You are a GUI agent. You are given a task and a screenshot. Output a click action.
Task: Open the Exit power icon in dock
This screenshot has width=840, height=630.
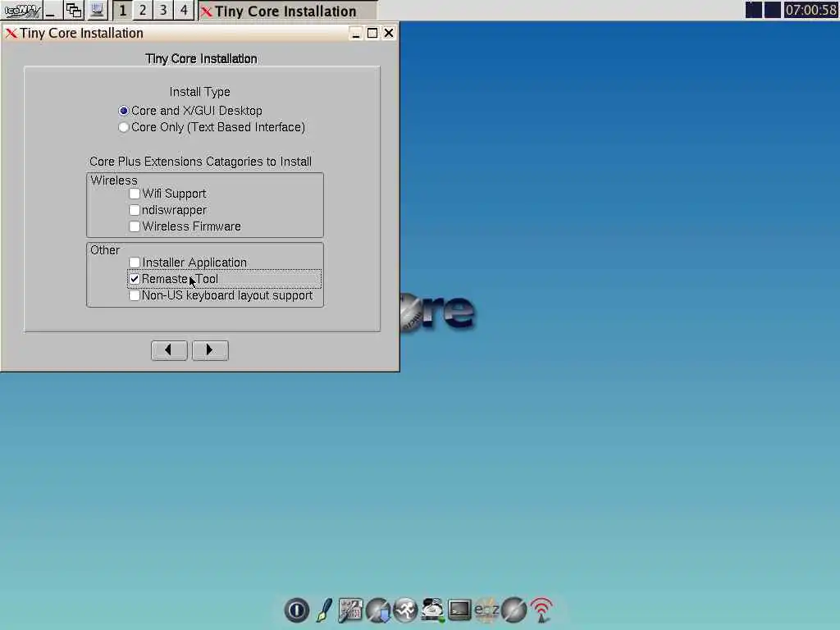click(296, 609)
